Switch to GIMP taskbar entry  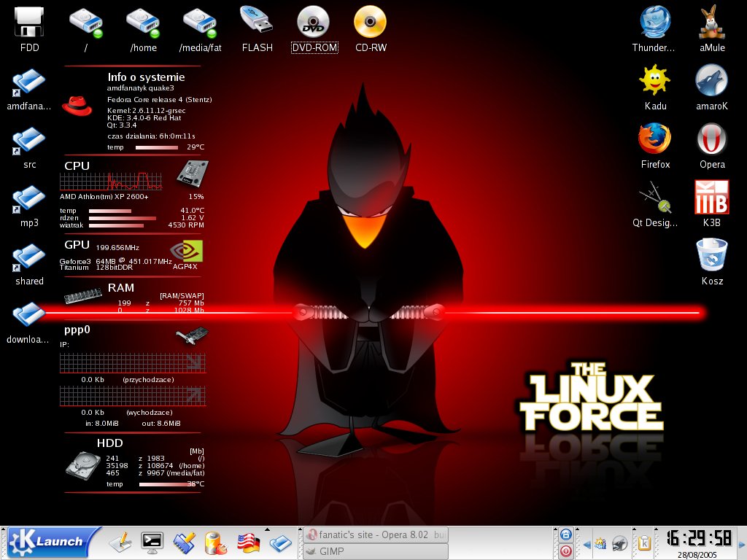coord(375,551)
